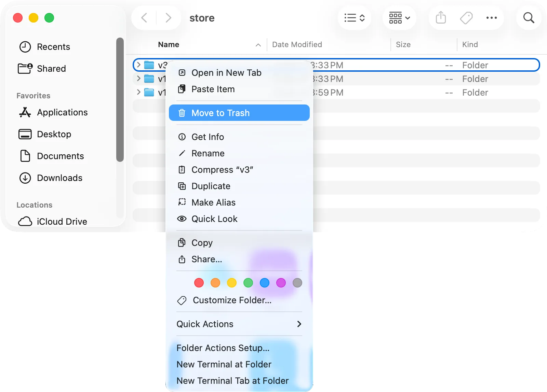Open Recents in the sidebar
The height and width of the screenshot is (392, 547).
(44, 47)
